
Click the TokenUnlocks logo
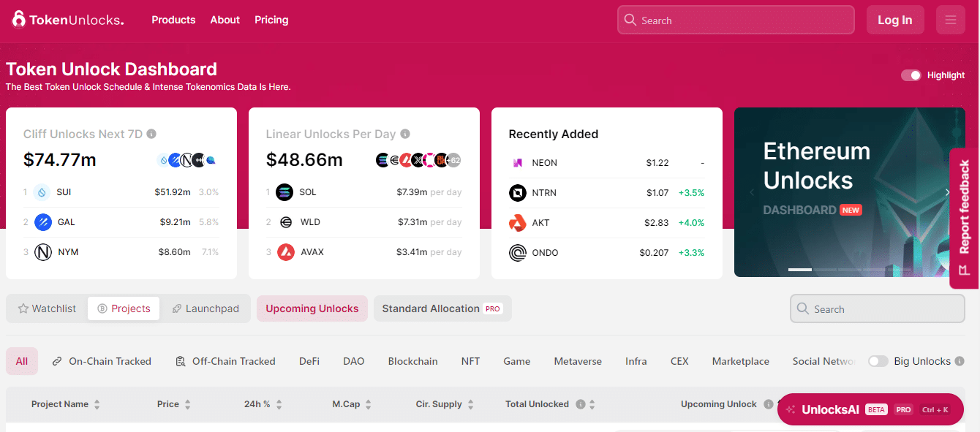[x=68, y=20]
